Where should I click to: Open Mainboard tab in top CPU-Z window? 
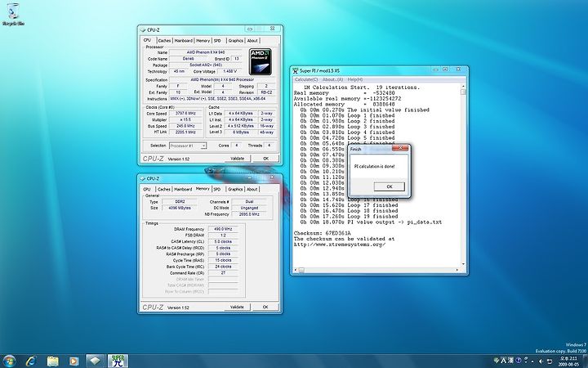184,41
